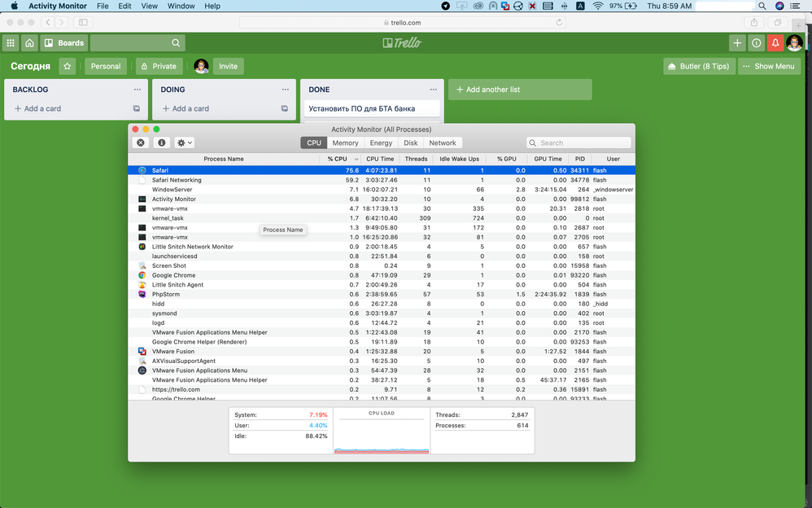Image resolution: width=812 pixels, height=508 pixels.
Task: Inspect the selected process with info button
Action: point(162,142)
